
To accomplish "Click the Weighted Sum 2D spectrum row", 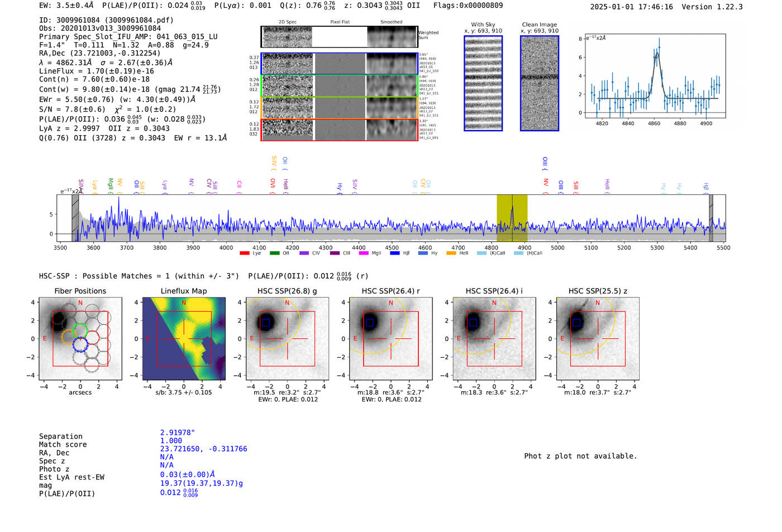I will click(339, 37).
